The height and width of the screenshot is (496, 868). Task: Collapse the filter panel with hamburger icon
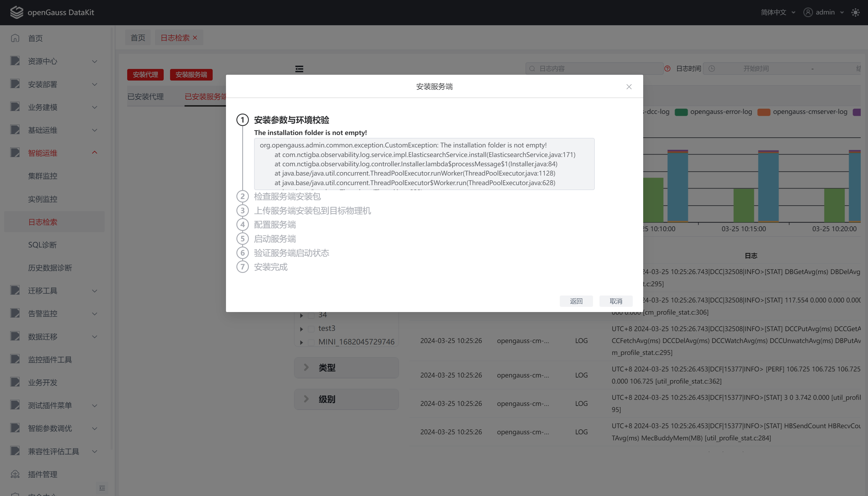[299, 69]
